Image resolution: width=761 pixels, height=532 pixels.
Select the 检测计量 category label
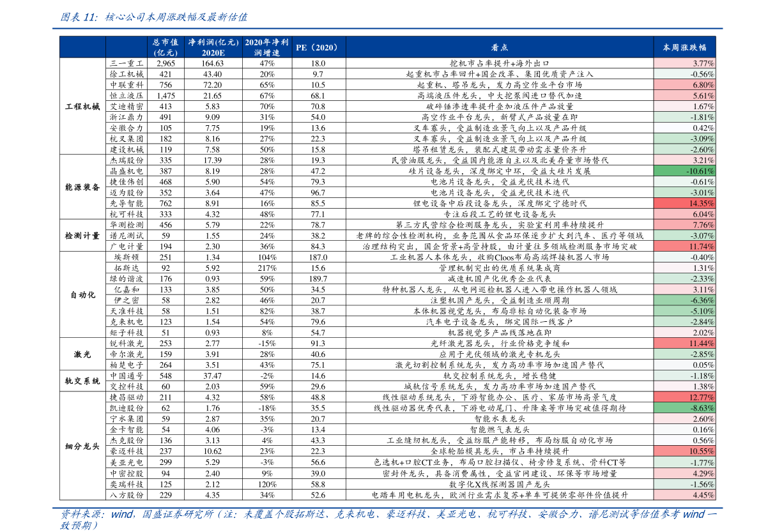click(82, 236)
